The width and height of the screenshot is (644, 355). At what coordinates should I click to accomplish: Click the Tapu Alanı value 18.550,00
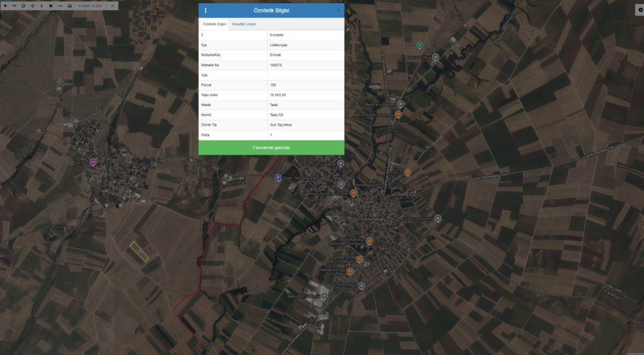click(x=305, y=95)
